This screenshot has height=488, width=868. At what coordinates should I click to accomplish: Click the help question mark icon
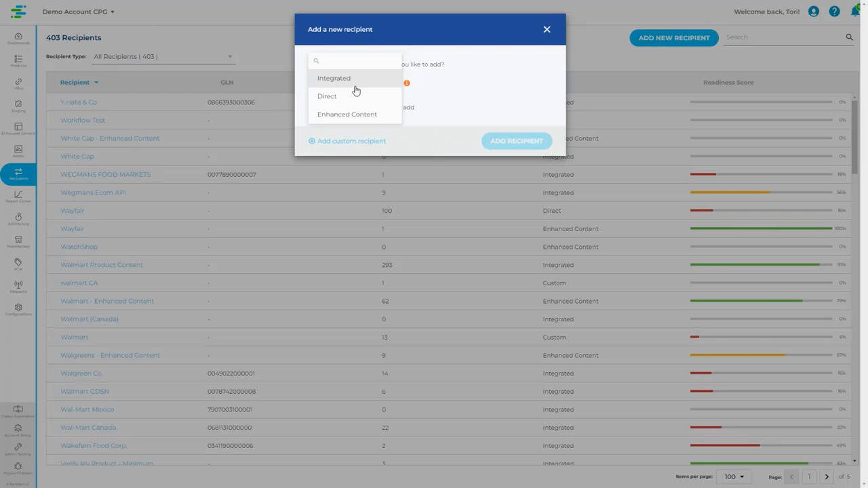tap(834, 12)
